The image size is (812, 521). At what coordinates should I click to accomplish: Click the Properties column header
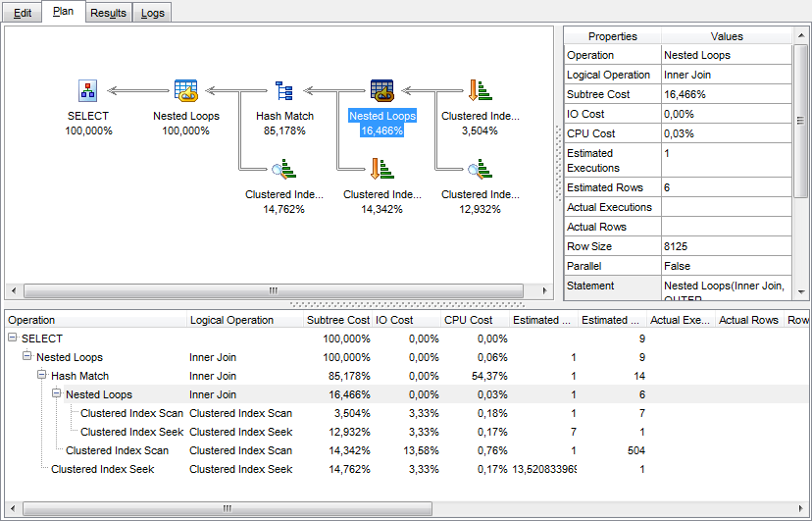point(613,36)
